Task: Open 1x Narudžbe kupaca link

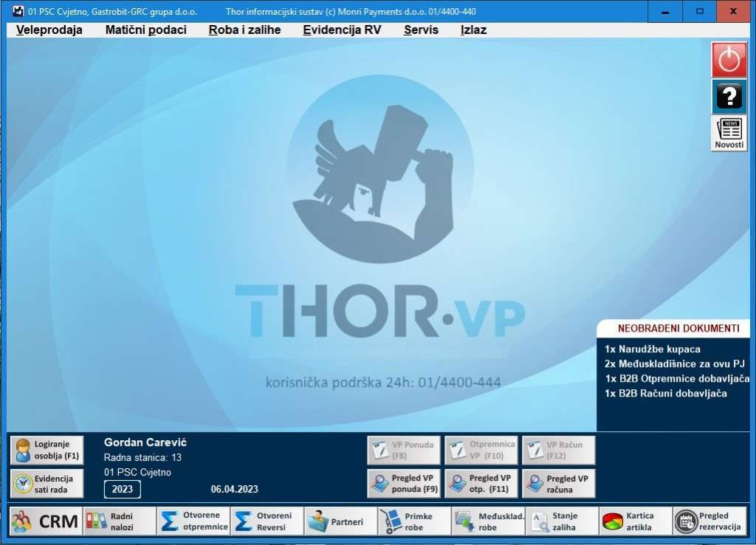Action: (653, 349)
